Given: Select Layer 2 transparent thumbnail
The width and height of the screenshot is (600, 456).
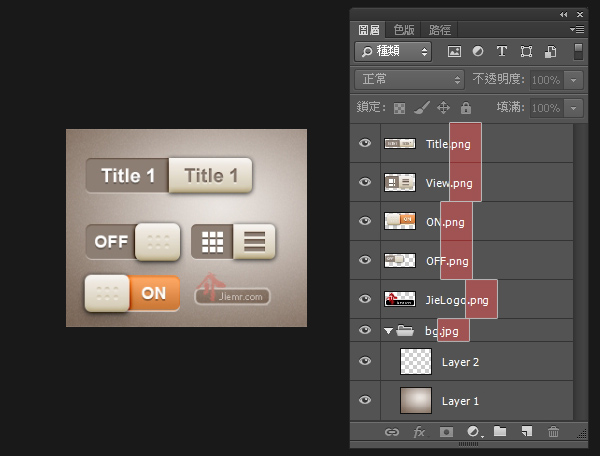Looking at the screenshot, I should (416, 361).
